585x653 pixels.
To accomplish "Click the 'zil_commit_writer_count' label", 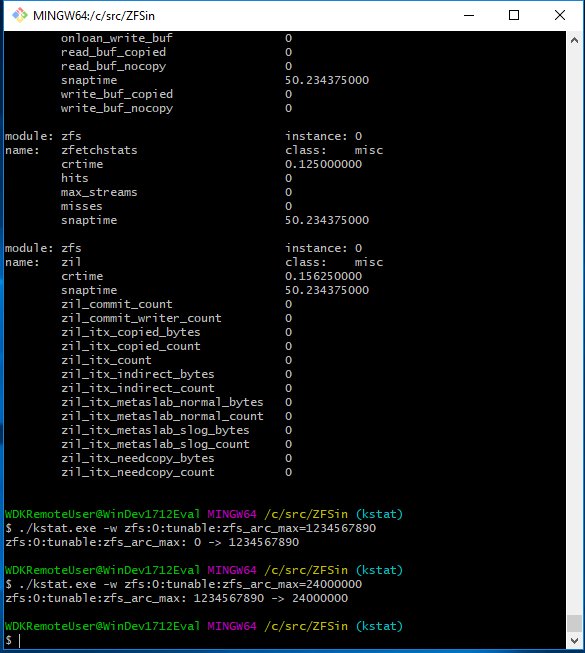I will (141, 318).
